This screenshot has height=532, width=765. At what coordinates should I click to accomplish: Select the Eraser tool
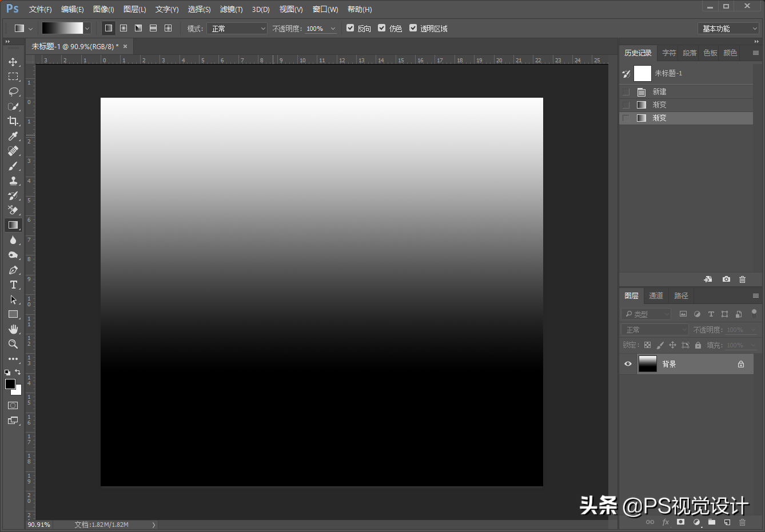13,210
